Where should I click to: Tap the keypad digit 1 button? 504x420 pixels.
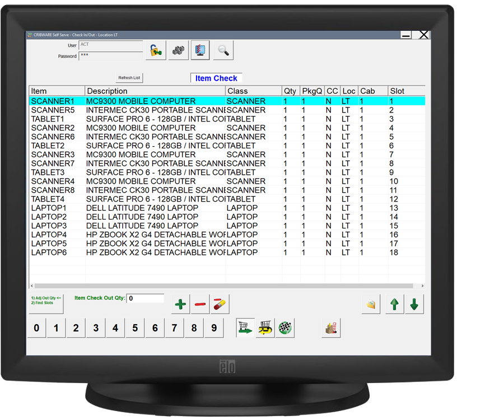coord(56,328)
